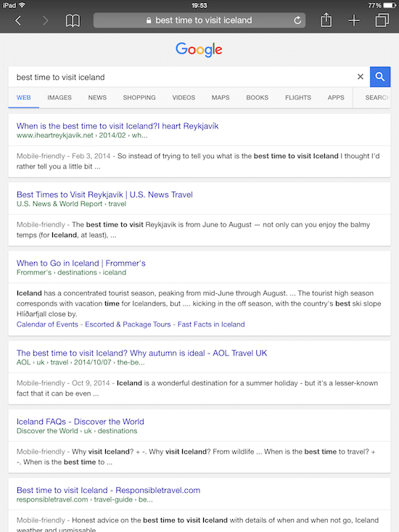Image resolution: width=399 pixels, height=532 pixels.
Task: Clear the search query with X
Action: coord(361,77)
